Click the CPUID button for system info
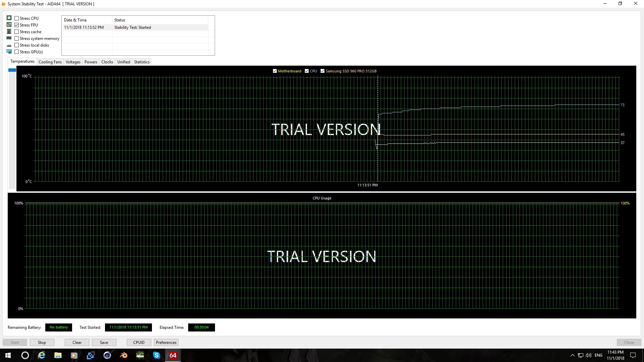The height and width of the screenshot is (362, 644). (x=139, y=342)
